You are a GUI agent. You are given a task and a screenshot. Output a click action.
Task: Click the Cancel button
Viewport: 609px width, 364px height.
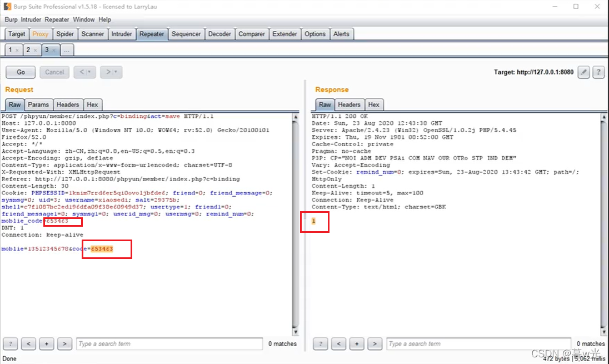(54, 72)
